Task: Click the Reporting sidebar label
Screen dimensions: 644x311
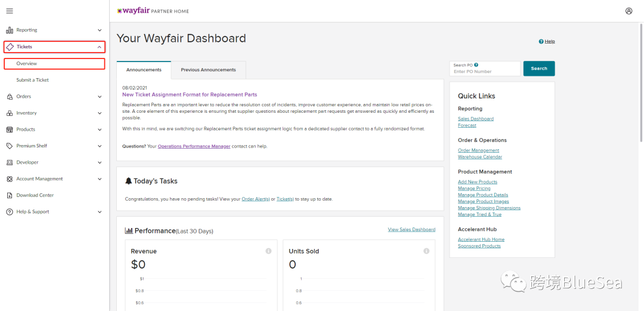Action: (x=27, y=30)
